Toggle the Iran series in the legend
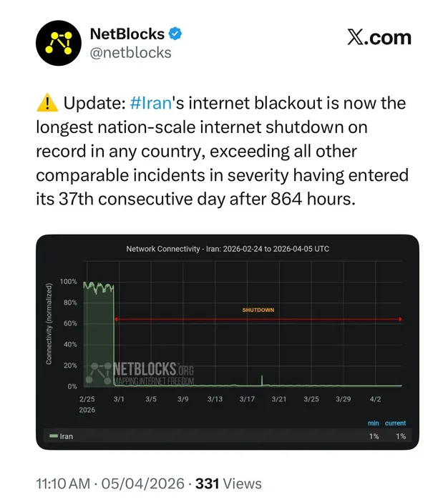Image resolution: width=448 pixels, height=502 pixels. point(66,436)
